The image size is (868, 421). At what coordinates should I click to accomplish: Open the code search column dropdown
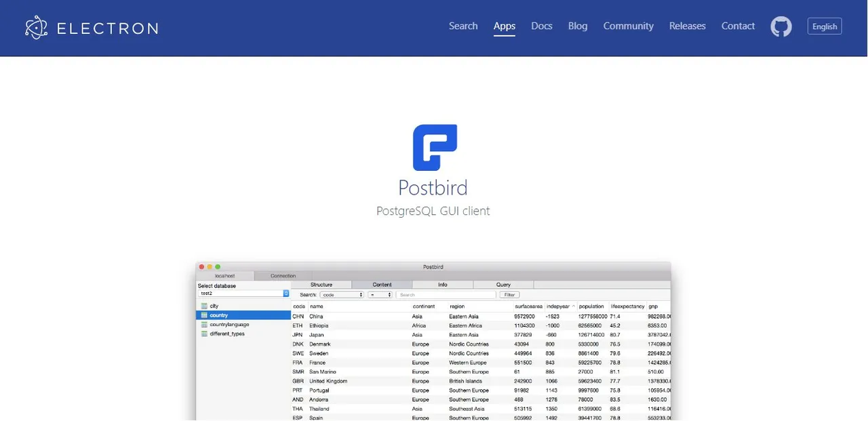[342, 295]
